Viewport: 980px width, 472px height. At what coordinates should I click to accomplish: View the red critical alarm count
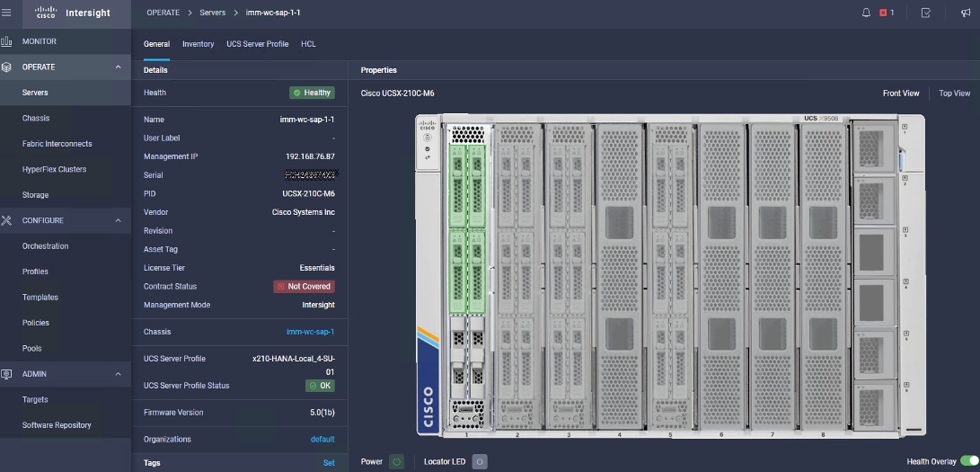[x=887, y=13]
